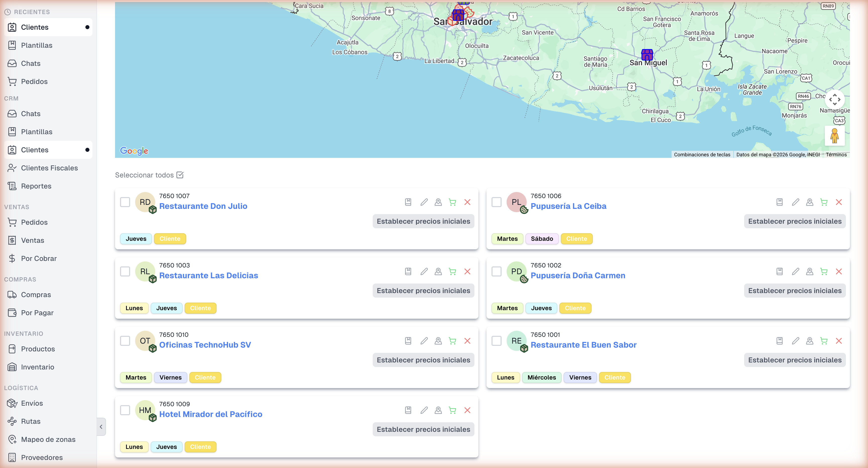Open the Restaurante Las Delicias client link
This screenshot has height=468, width=868.
point(208,275)
